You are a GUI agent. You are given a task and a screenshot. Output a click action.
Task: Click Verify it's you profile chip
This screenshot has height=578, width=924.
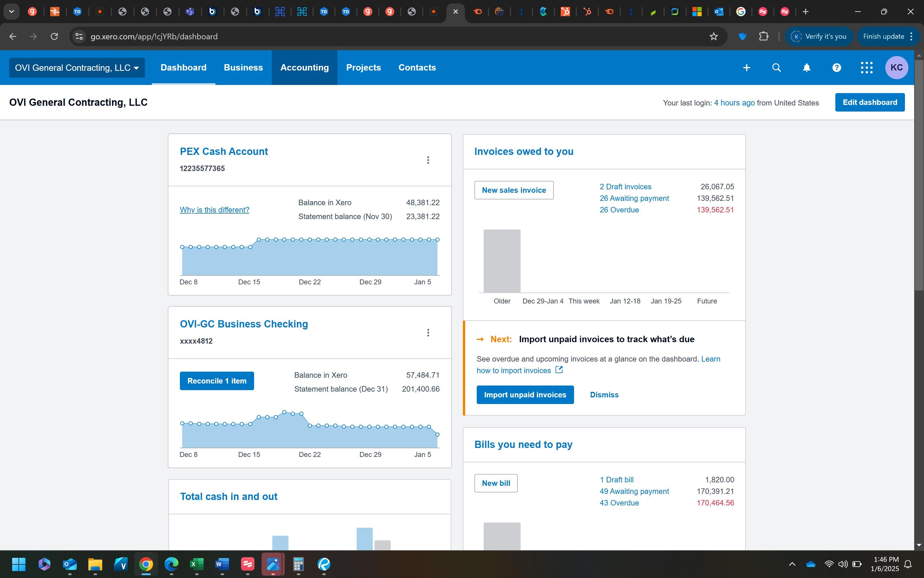(x=819, y=36)
